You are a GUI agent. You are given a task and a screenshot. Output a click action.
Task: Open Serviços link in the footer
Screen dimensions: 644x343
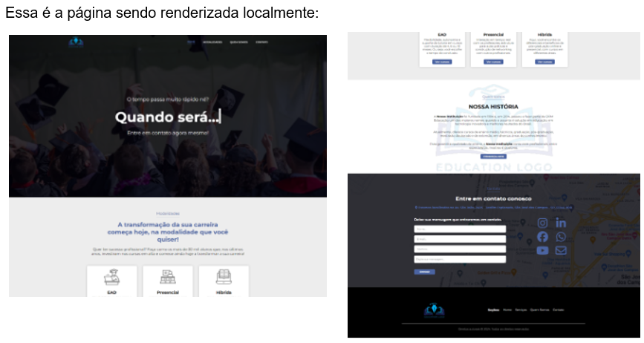pyautogui.click(x=521, y=310)
